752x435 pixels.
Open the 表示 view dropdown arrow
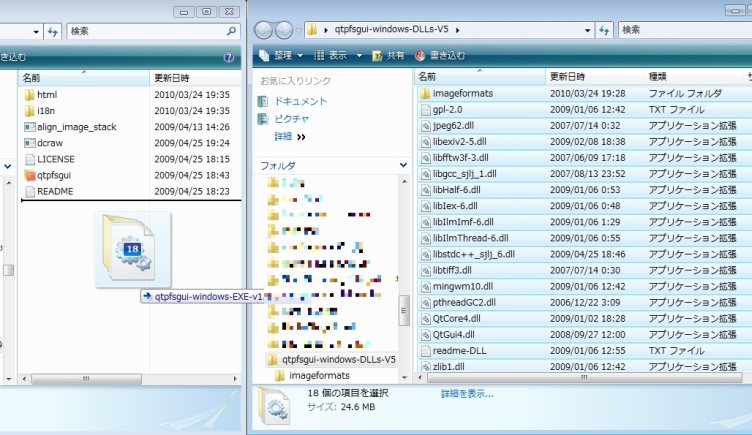359,56
